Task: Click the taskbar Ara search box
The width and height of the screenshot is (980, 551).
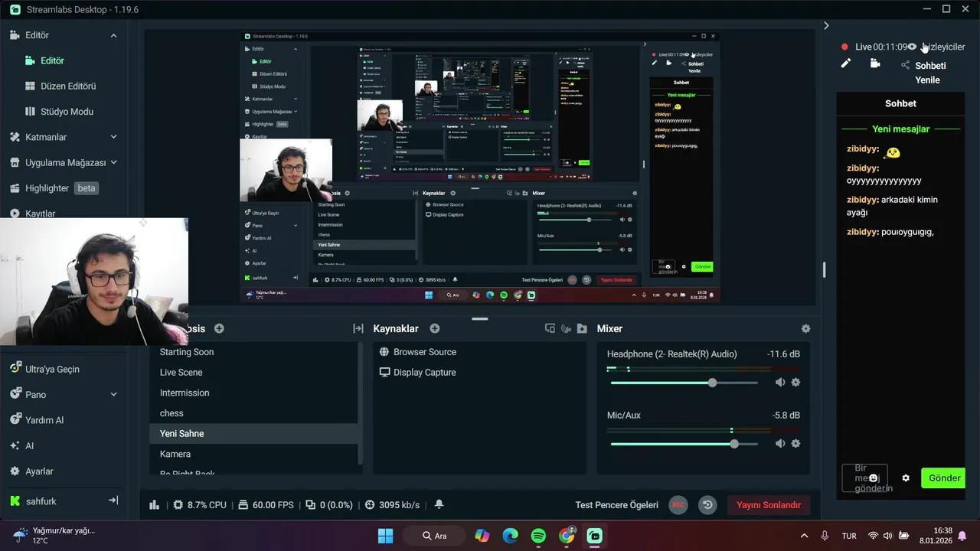Action: pos(433,536)
